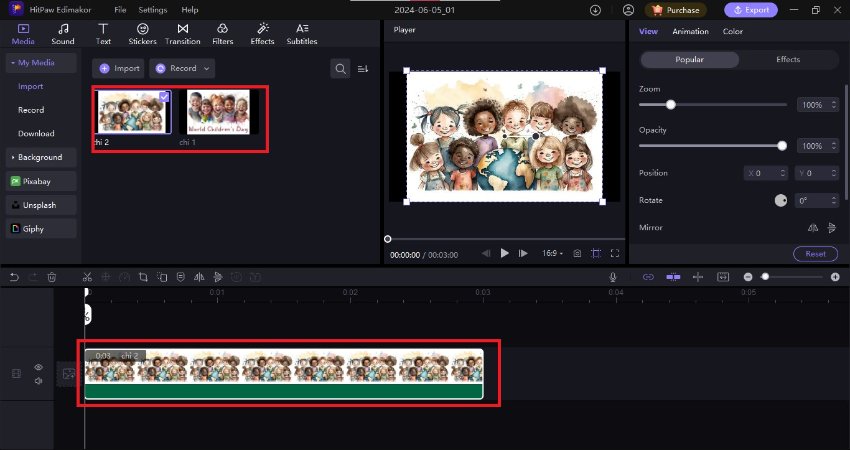Delete selected clip with trash icon
The height and width of the screenshot is (450, 850).
[52, 277]
